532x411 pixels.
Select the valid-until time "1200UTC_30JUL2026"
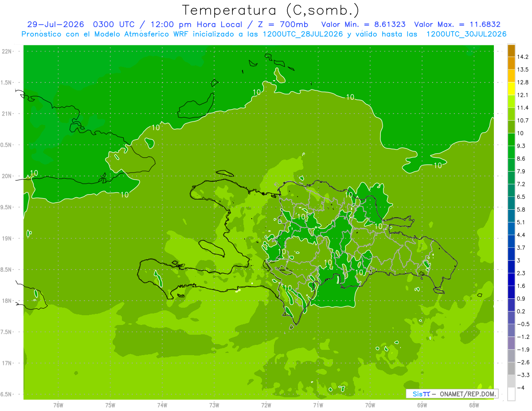466,34
